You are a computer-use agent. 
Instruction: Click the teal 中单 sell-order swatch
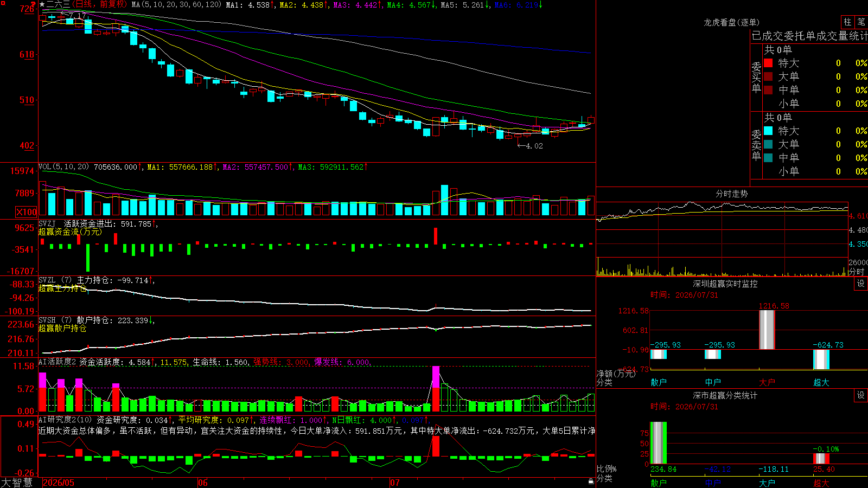(x=768, y=158)
